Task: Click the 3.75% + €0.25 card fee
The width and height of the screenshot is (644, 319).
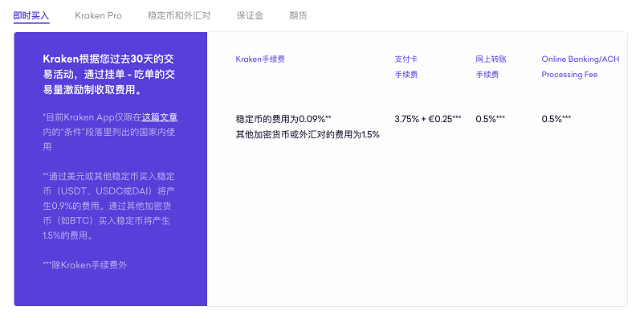Action: coord(428,119)
